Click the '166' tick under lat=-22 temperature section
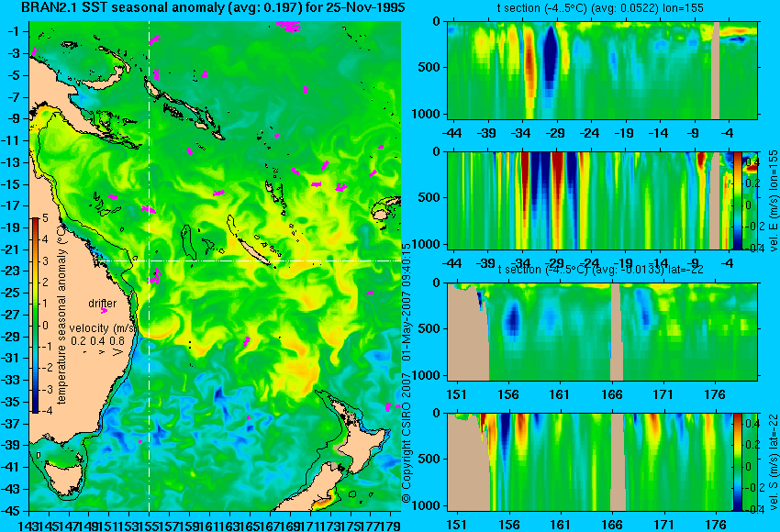Image resolution: width=780 pixels, height=532 pixels. pos(611,394)
